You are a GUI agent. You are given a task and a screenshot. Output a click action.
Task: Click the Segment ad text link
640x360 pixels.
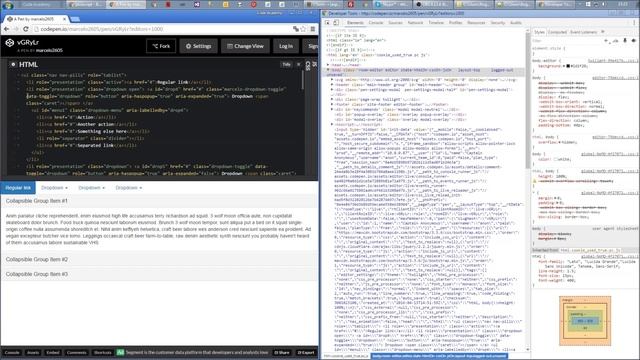click(197, 352)
